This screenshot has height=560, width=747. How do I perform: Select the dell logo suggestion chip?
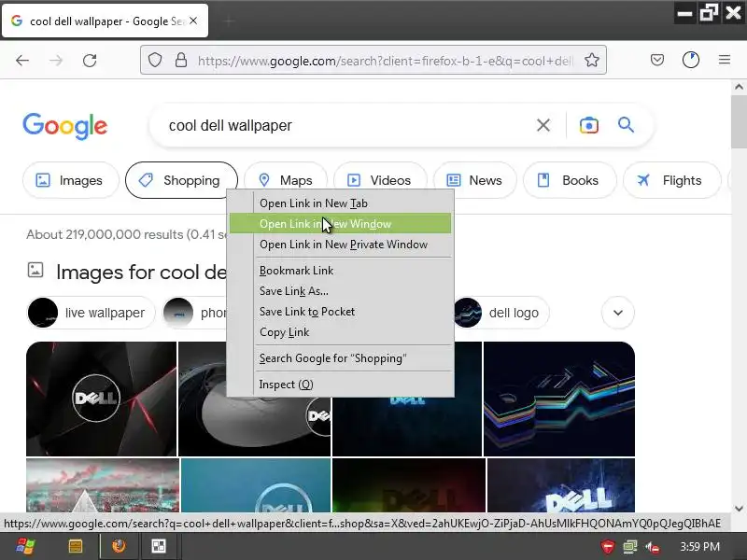click(x=501, y=313)
